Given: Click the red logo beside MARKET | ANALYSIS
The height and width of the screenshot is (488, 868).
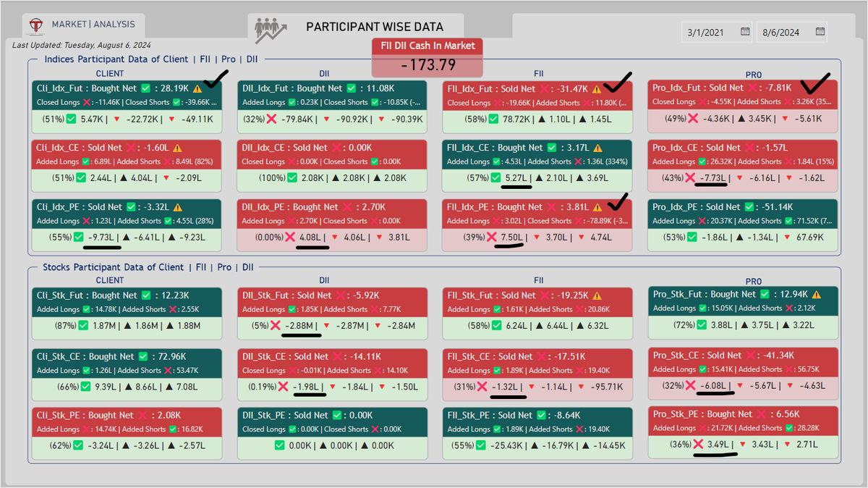Looking at the screenshot, I should [x=36, y=25].
